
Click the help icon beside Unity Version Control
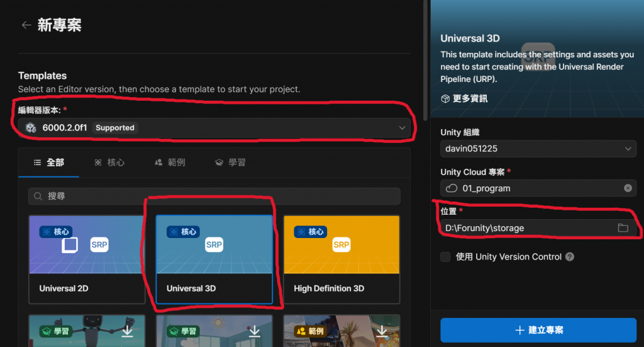(x=570, y=257)
